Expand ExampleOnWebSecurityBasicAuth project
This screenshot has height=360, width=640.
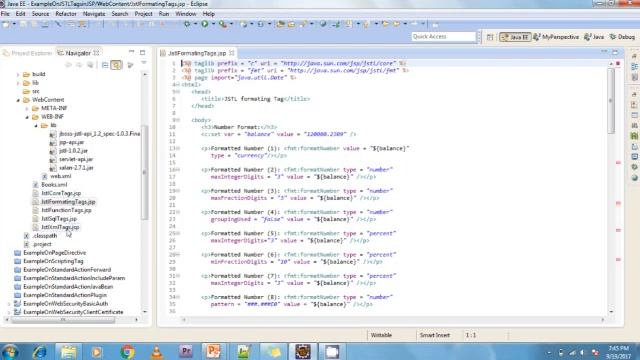pyautogui.click(x=9, y=304)
